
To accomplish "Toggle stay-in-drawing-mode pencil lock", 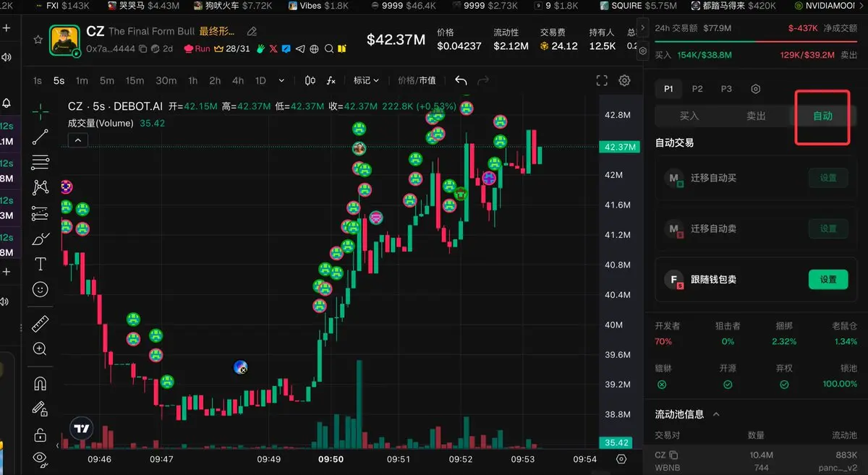I will tap(41, 409).
